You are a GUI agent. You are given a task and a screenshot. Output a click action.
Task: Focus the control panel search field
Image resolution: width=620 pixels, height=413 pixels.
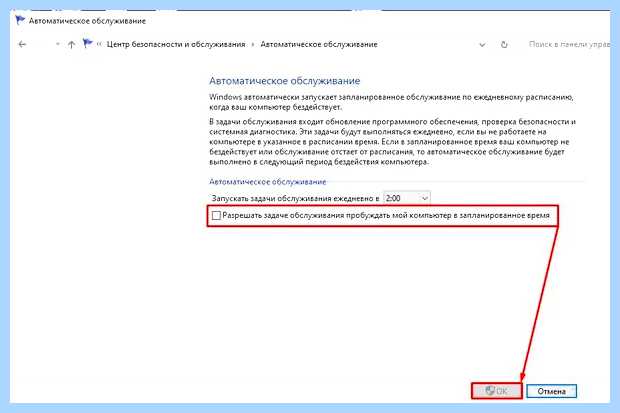pyautogui.click(x=569, y=44)
